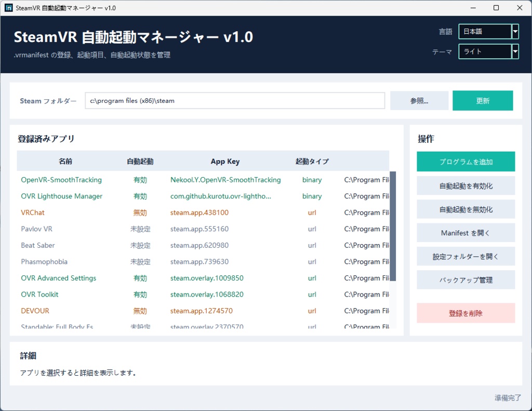Click App Key steam.app.1274570
The width and height of the screenshot is (532, 411).
pyautogui.click(x=202, y=311)
